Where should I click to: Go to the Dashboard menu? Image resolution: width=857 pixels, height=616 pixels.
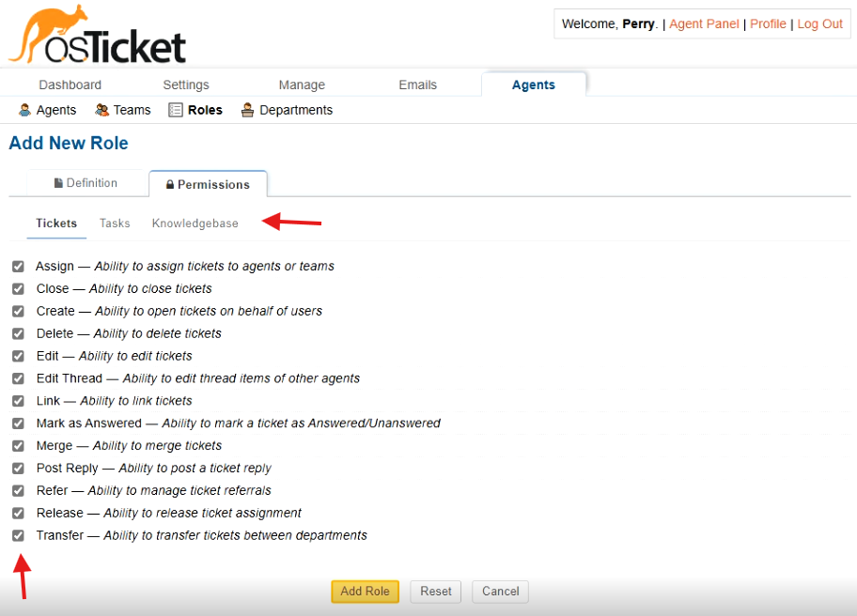pyautogui.click(x=70, y=85)
